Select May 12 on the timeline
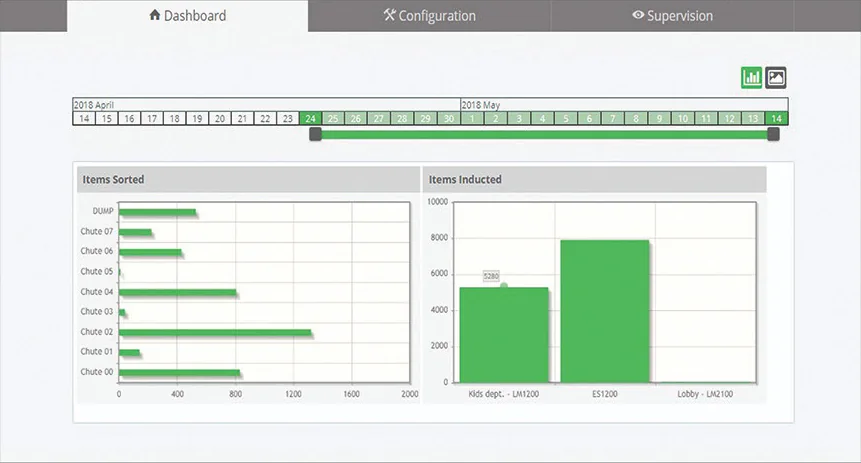Screen dimensions: 861x463 (729, 118)
